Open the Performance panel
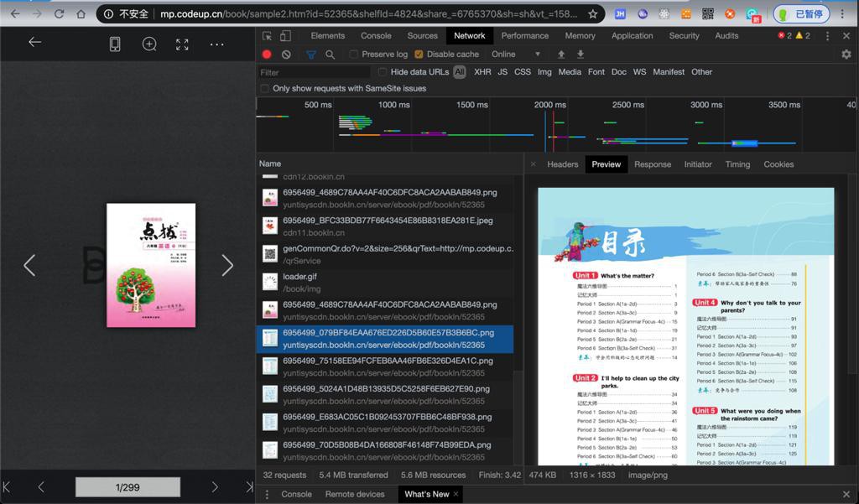Viewport: 859px width, 504px height. coord(525,35)
